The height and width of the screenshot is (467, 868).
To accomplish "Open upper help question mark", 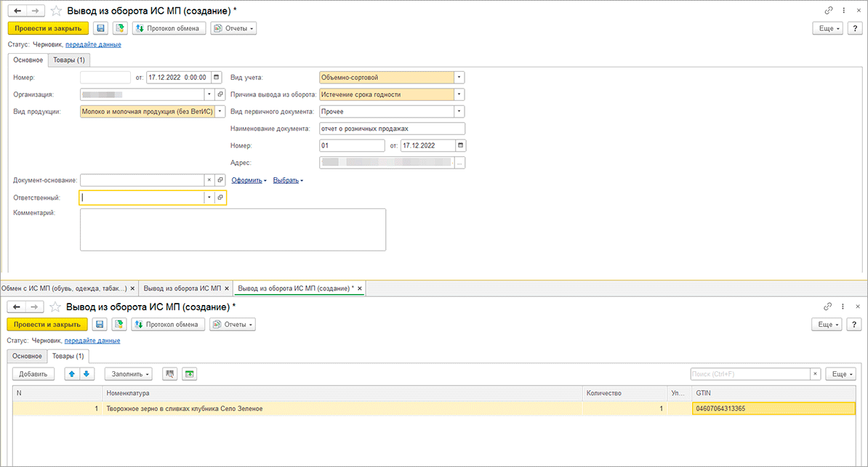I will pos(855,28).
